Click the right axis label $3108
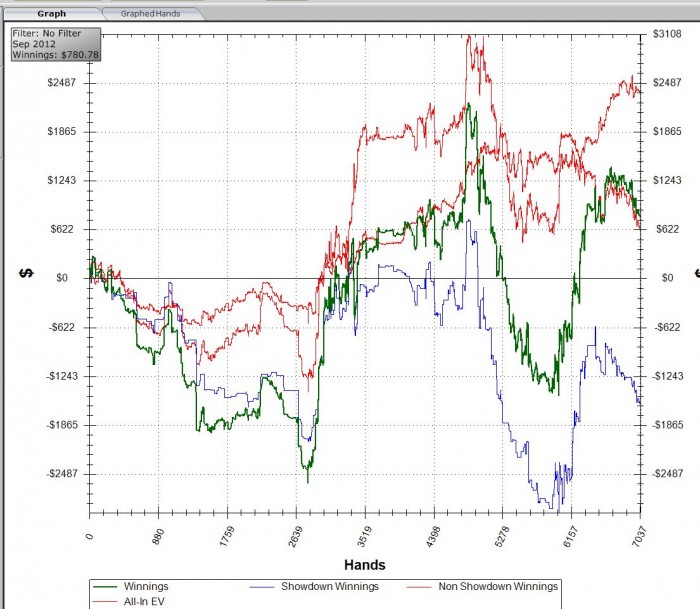700x609 pixels. pos(667,34)
